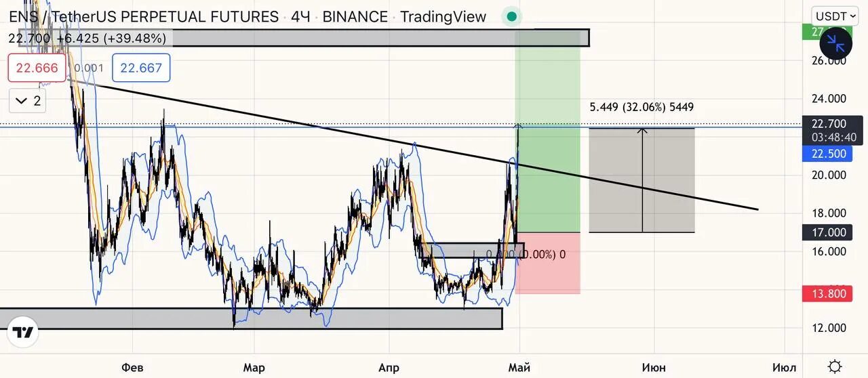Screen dimensions: 868x378
Task: Click the 24.000 price scale label
Action: (829, 98)
